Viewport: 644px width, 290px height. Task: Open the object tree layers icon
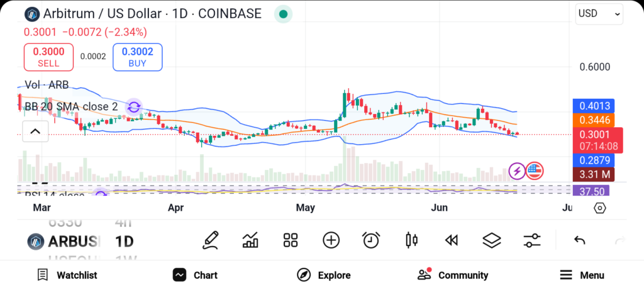pos(491,240)
